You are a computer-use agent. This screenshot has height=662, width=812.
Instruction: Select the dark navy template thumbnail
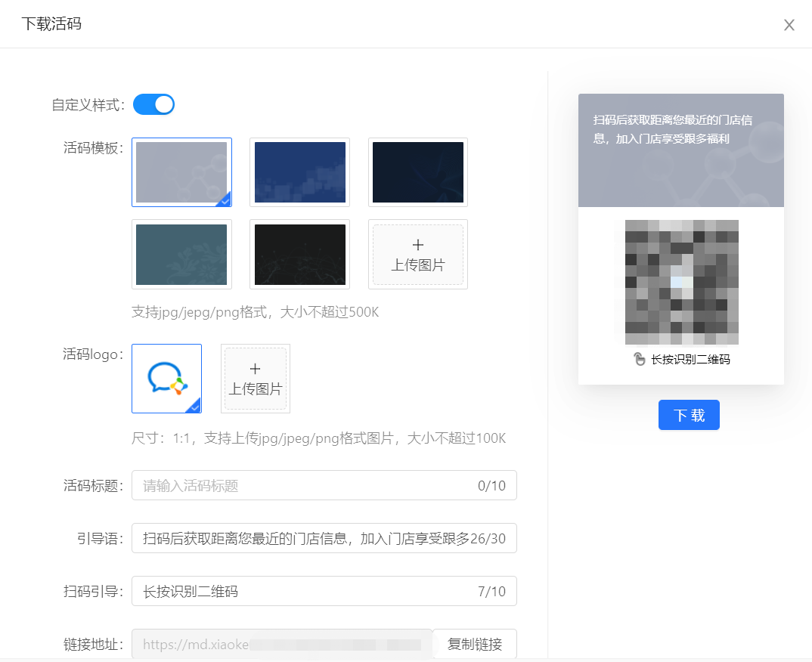pyautogui.click(x=418, y=172)
